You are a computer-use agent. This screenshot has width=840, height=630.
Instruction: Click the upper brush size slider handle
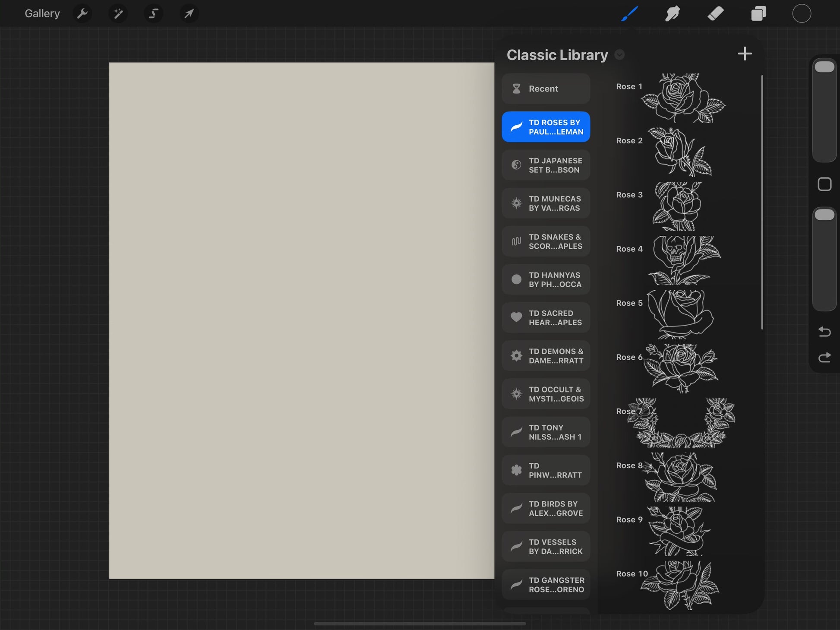click(x=824, y=67)
